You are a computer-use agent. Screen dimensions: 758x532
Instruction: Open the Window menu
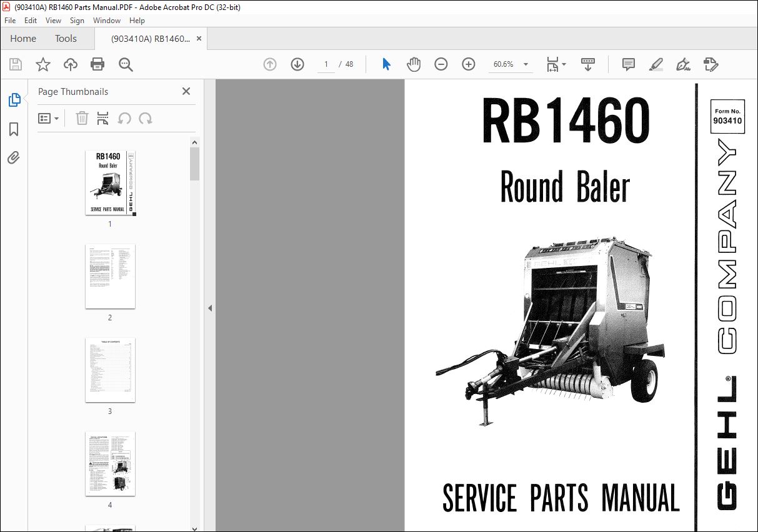[x=107, y=21]
